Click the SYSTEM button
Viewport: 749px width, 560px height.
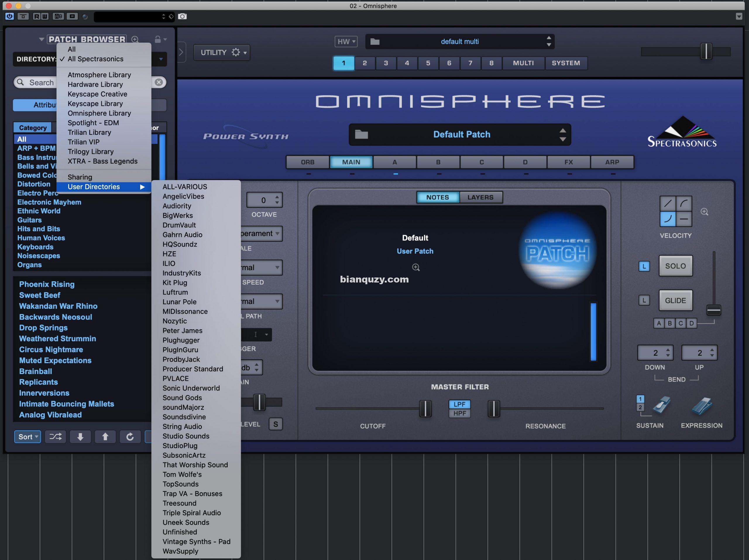(x=566, y=63)
